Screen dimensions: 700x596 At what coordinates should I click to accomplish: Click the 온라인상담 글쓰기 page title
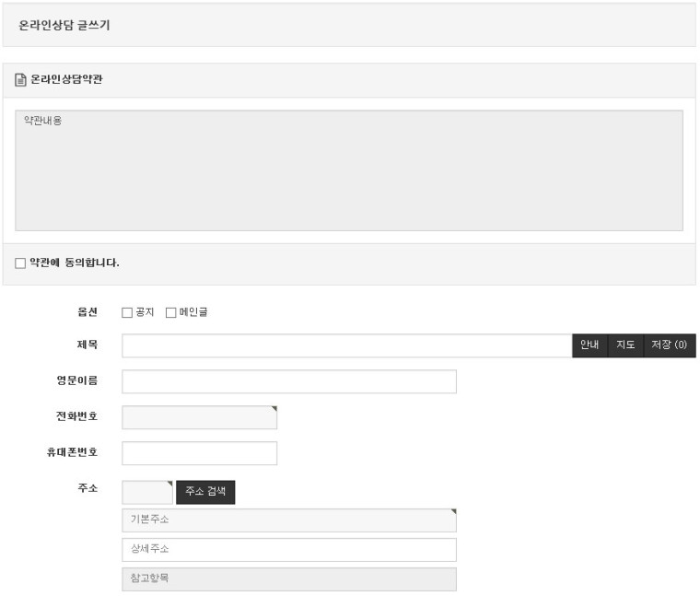coord(64,26)
